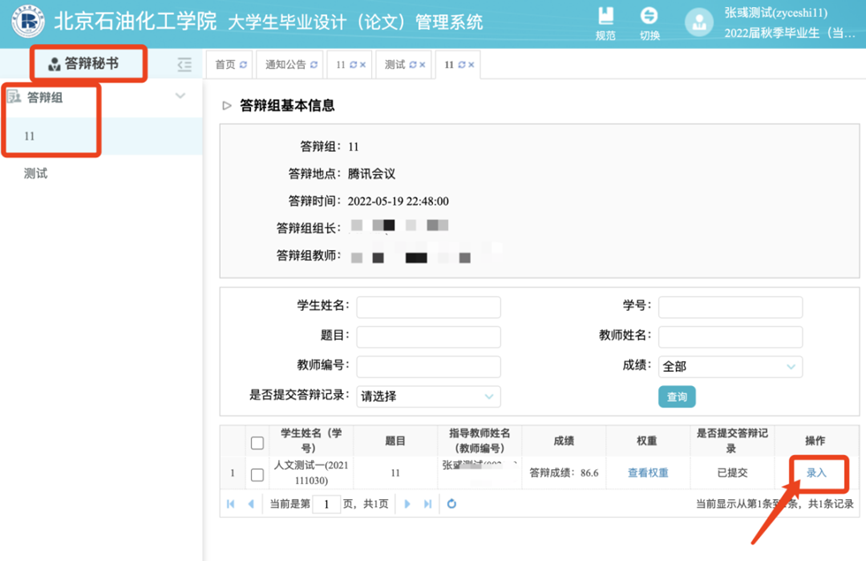Image resolution: width=866 pixels, height=561 pixels.
Task: Click the 学生姓名 input field
Action: point(428,307)
